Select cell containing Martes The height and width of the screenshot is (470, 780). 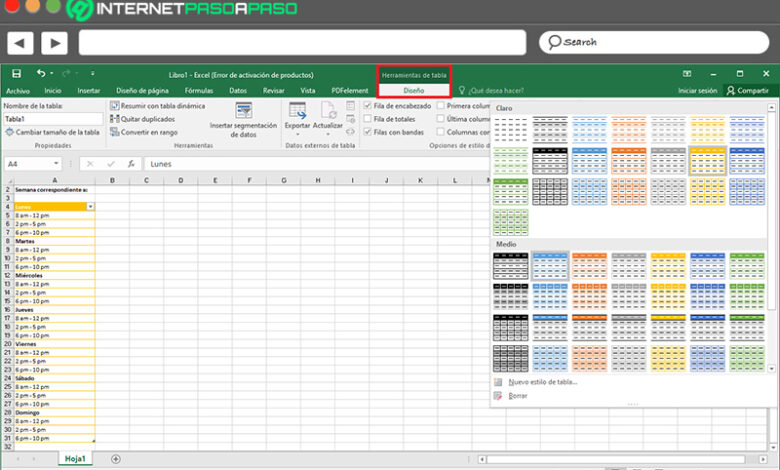click(x=54, y=241)
